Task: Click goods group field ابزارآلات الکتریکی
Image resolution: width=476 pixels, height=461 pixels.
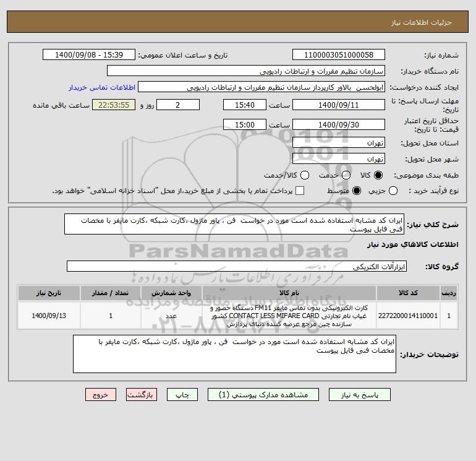Action: pyautogui.click(x=237, y=266)
